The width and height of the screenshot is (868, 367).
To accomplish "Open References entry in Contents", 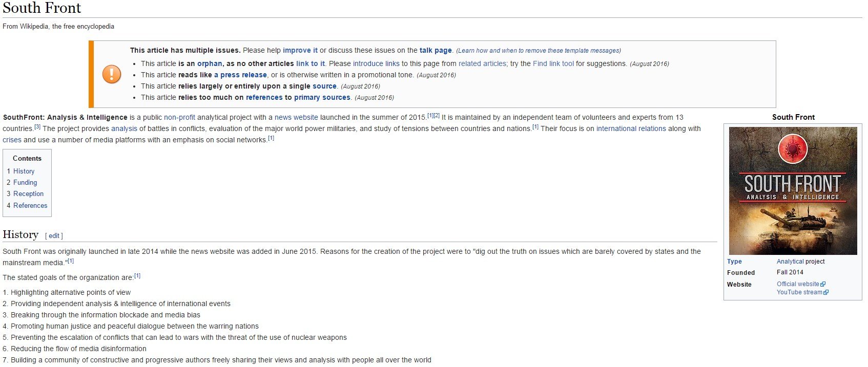I will pyautogui.click(x=30, y=205).
